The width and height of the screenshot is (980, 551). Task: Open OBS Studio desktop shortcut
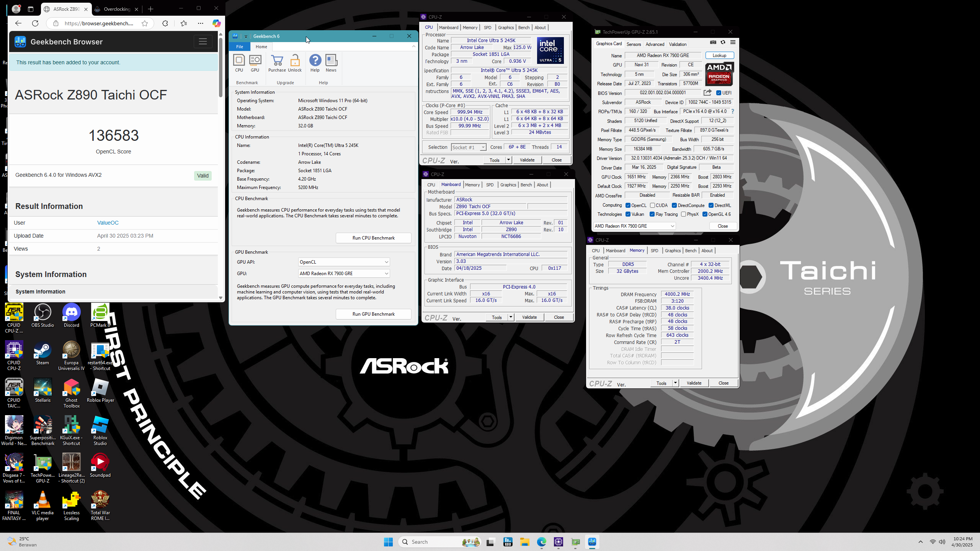point(42,316)
